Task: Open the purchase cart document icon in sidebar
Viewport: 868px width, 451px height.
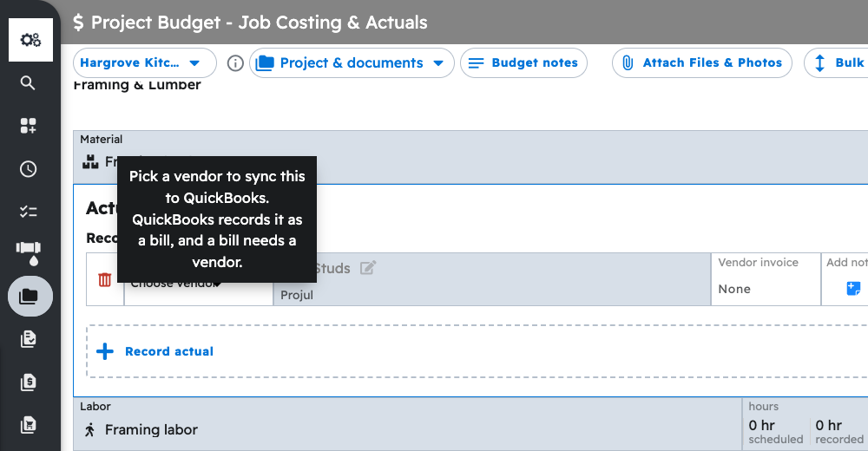Action: tap(29, 424)
